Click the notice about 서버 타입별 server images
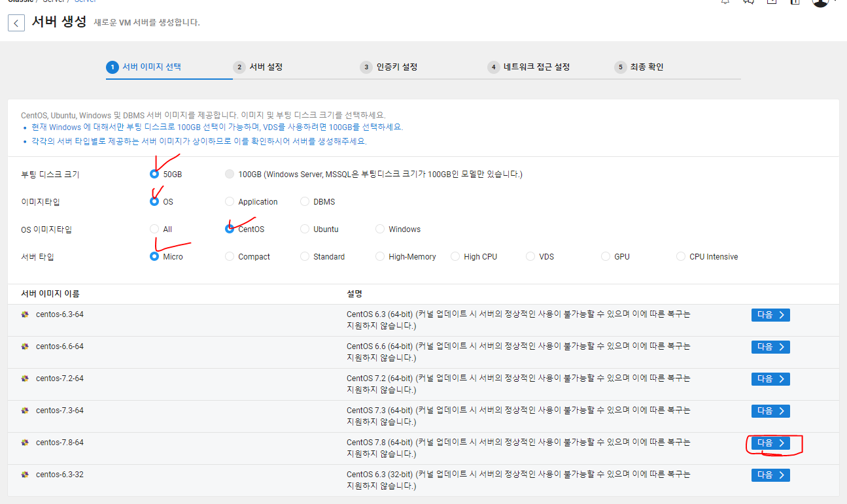This screenshot has height=504, width=847. 199,141
